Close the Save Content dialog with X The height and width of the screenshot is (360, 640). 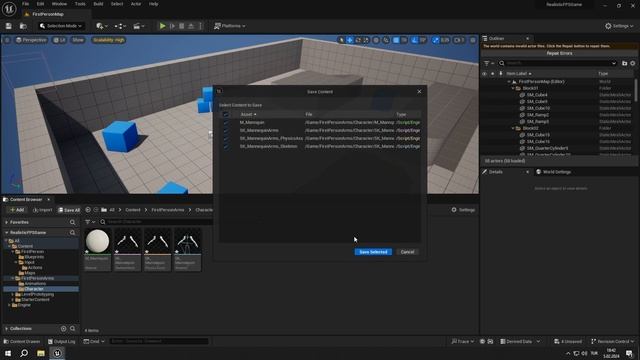click(x=419, y=91)
